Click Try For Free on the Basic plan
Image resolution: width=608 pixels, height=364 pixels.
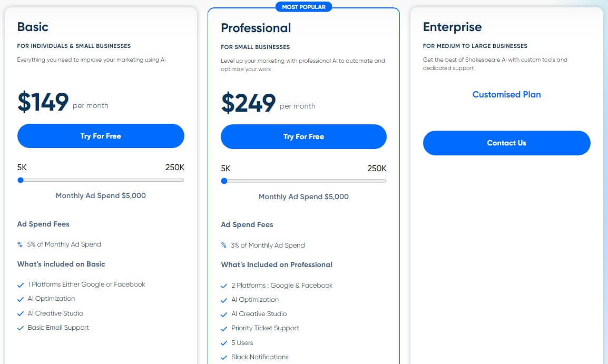tap(100, 136)
